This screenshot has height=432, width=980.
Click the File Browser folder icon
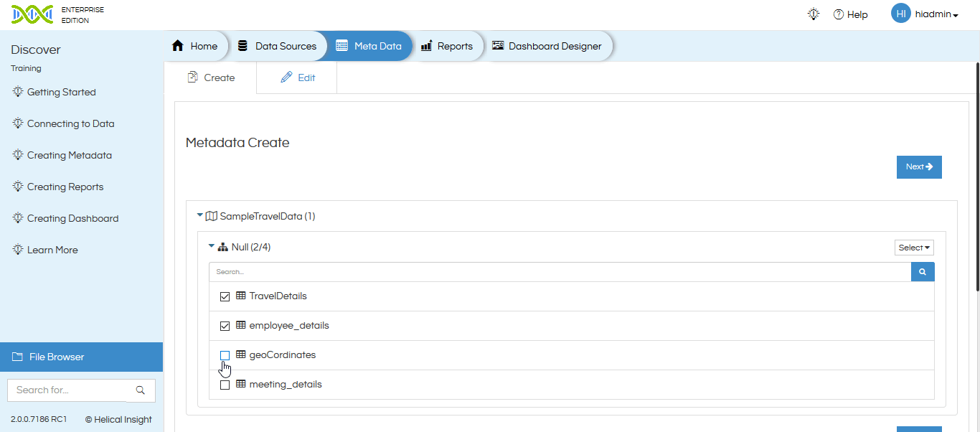coord(17,357)
